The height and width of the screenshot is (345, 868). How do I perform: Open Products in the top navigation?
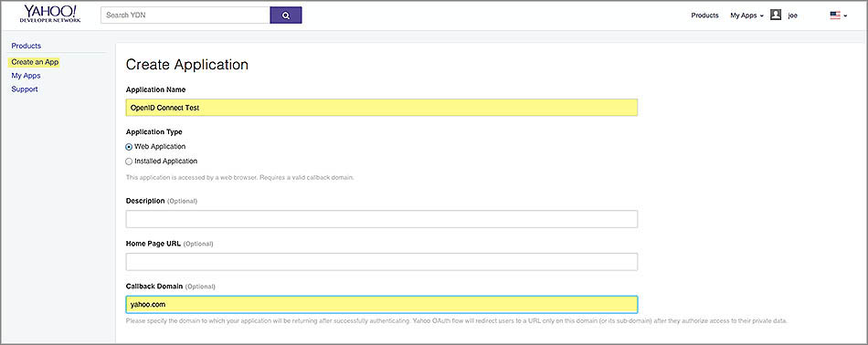coord(704,16)
